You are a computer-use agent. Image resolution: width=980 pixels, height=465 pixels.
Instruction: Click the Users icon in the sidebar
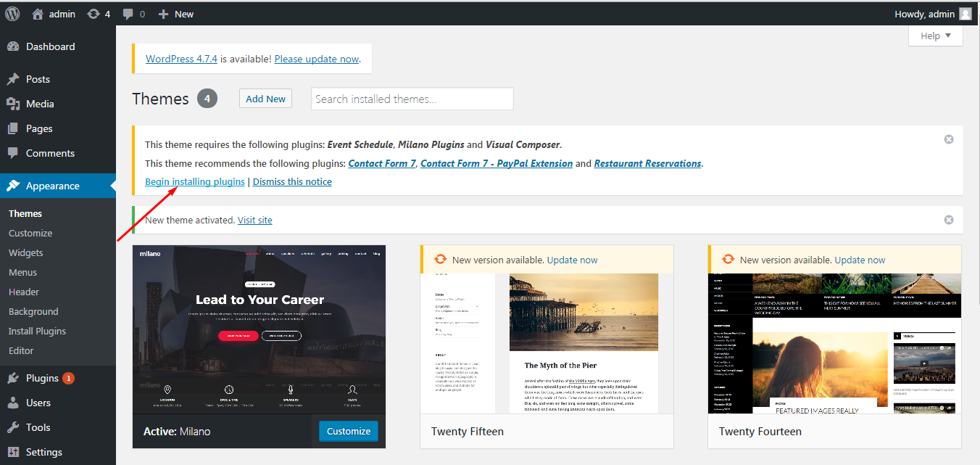pyautogui.click(x=13, y=403)
